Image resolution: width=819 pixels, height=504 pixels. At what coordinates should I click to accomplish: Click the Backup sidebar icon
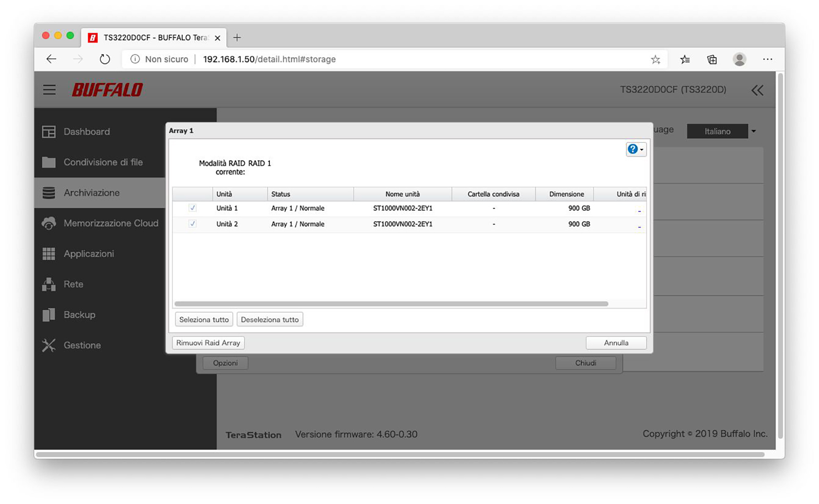coord(49,315)
